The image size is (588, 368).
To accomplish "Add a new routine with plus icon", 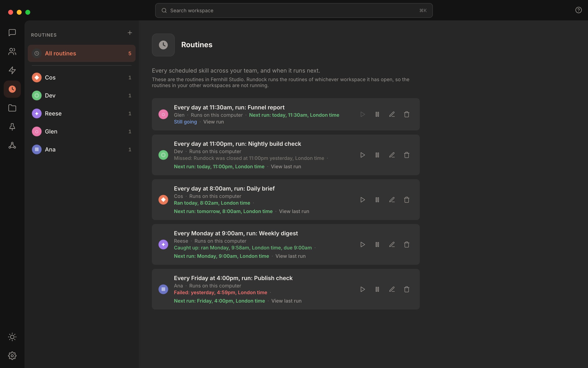I will (x=130, y=33).
